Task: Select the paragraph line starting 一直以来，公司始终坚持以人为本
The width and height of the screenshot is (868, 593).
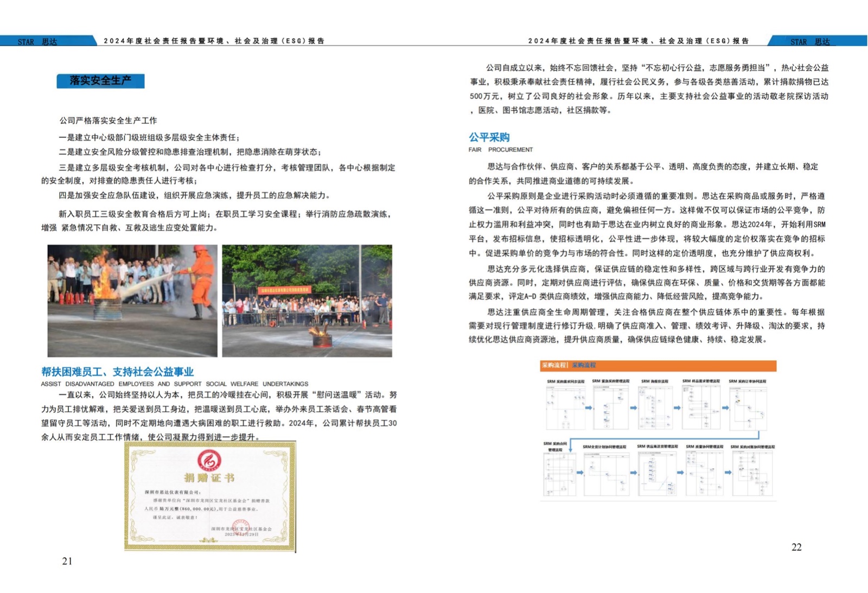Action: pyautogui.click(x=228, y=395)
